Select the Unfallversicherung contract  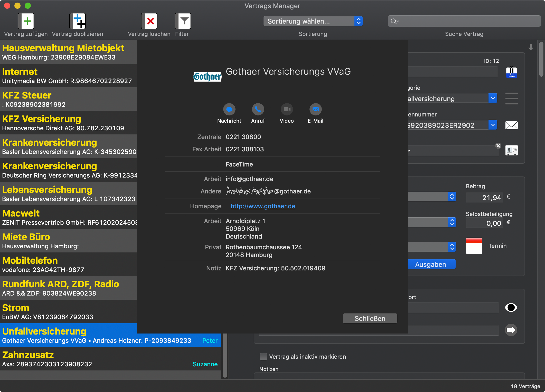[110, 335]
